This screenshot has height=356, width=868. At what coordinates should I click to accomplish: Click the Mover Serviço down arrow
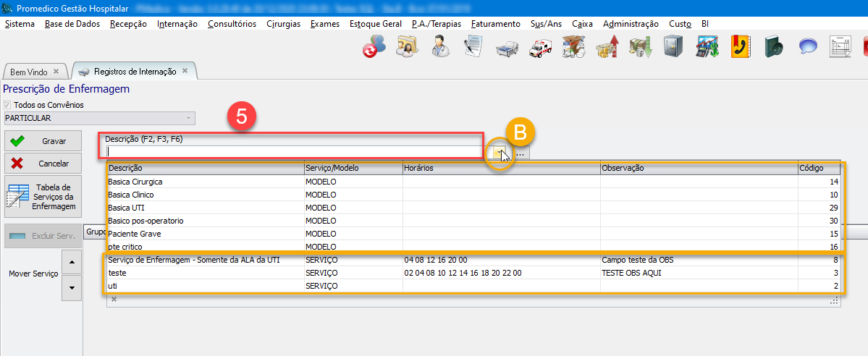point(70,287)
